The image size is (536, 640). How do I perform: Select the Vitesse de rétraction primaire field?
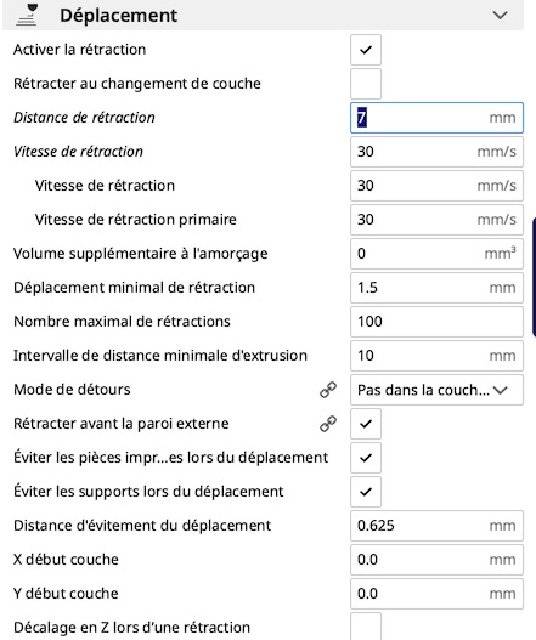click(437, 220)
